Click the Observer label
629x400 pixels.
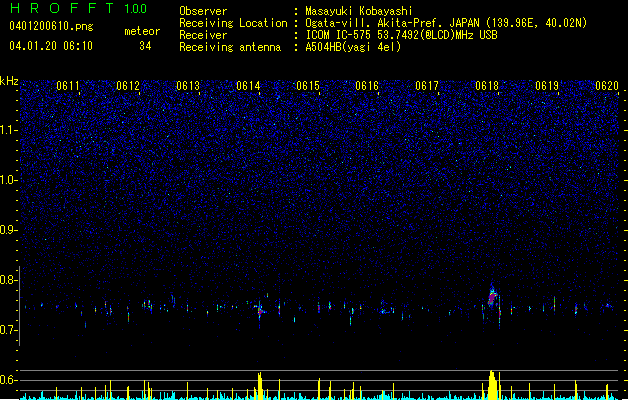[203, 11]
